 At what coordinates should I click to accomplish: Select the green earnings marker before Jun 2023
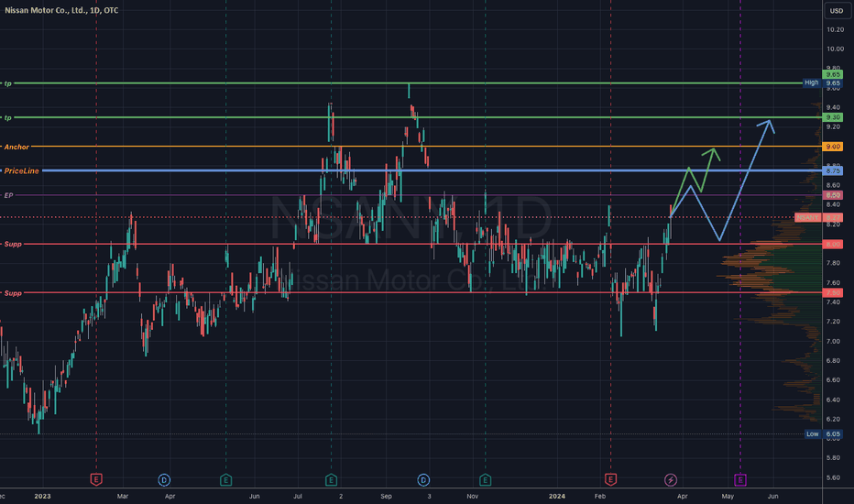coord(226,479)
